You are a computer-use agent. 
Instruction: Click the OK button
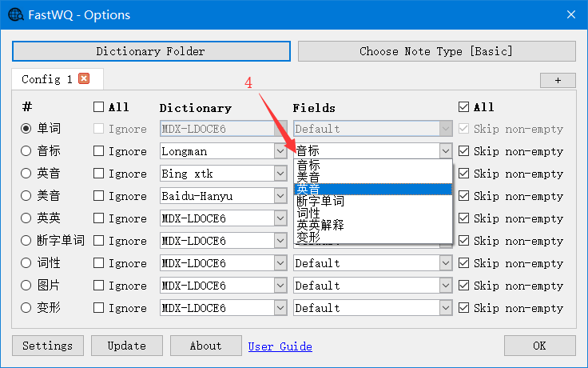pos(539,346)
